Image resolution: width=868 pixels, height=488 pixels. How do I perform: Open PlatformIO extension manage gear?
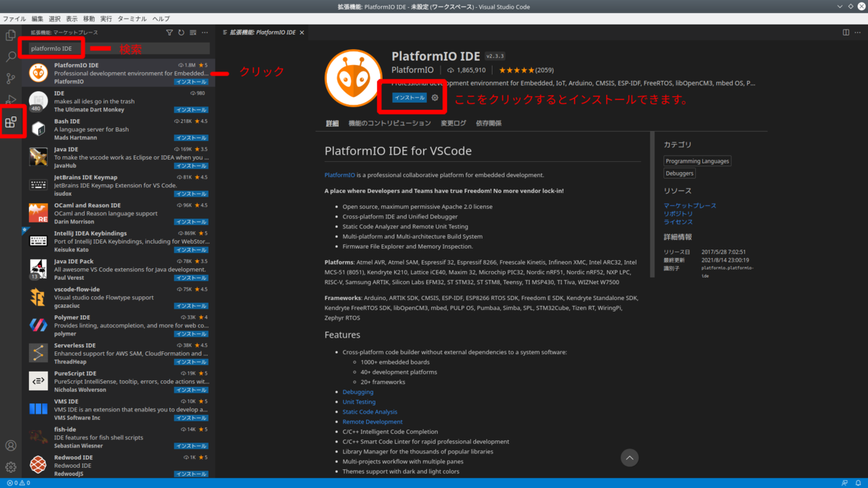click(435, 98)
